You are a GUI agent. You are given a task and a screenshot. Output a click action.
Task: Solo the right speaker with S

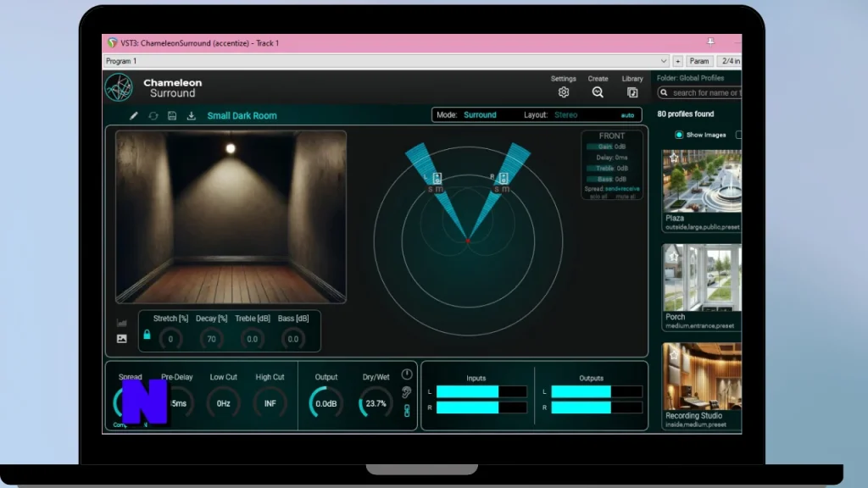tap(497, 189)
